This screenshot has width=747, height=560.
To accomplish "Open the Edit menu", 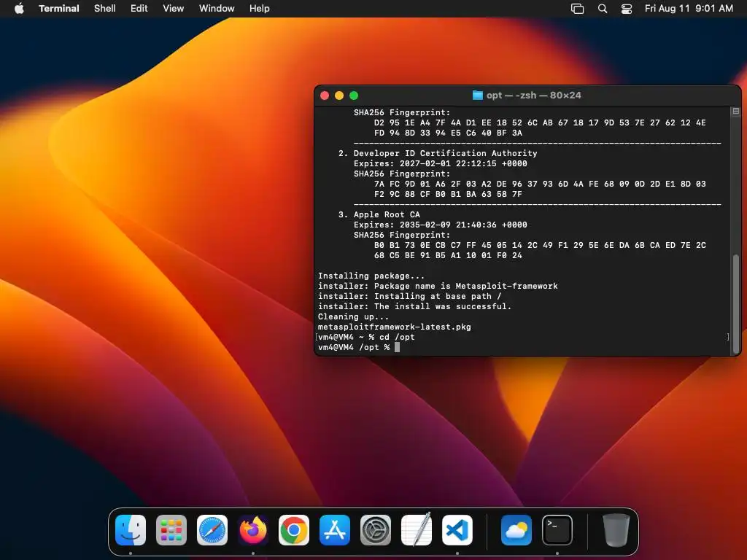I will tap(139, 8).
